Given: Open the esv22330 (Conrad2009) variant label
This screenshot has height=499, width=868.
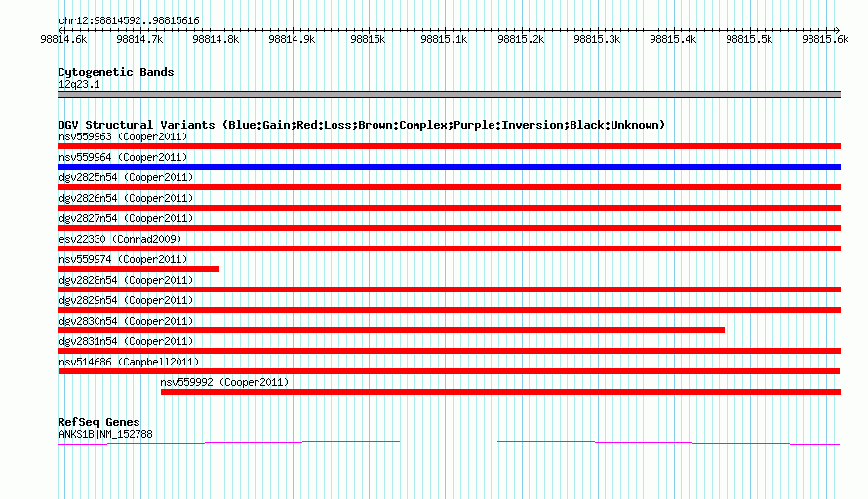Looking at the screenshot, I should [x=120, y=239].
